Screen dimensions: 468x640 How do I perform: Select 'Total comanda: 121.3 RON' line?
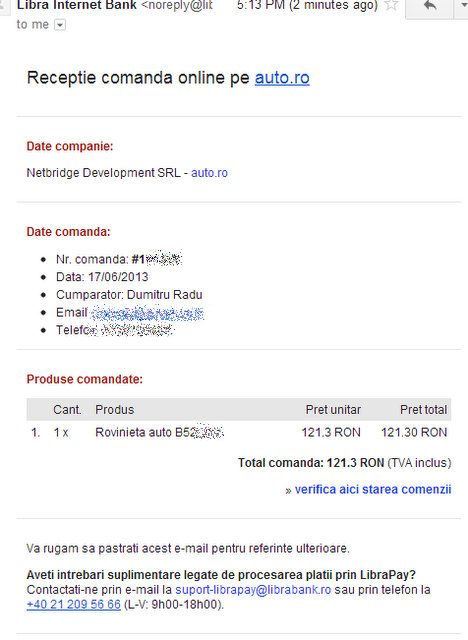[x=344, y=463]
